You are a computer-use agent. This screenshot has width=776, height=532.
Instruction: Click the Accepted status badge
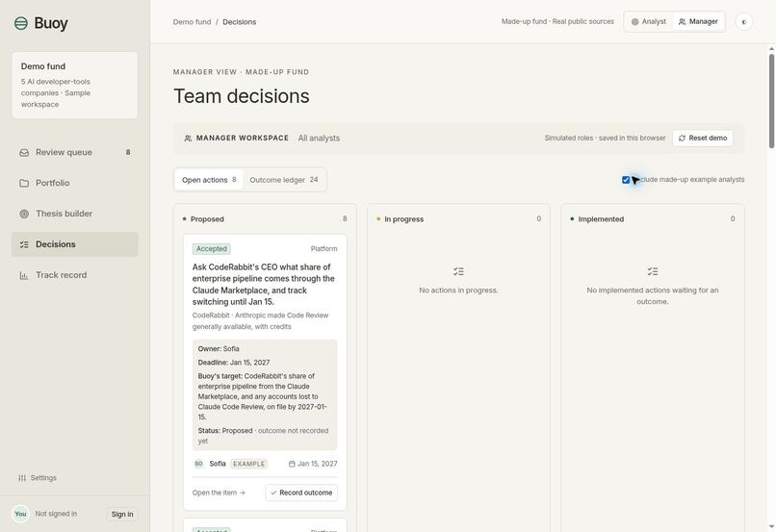click(x=211, y=249)
